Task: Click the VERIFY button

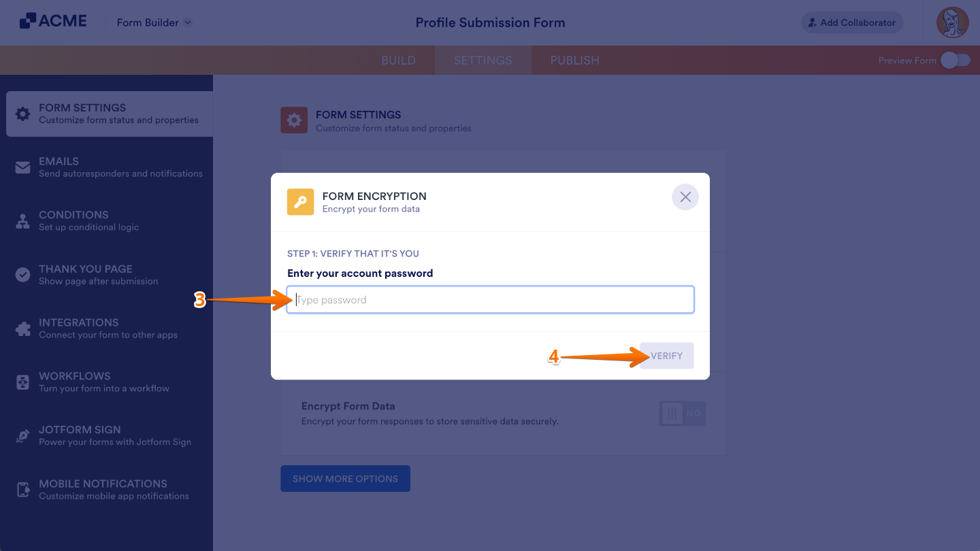Action: [x=666, y=355]
